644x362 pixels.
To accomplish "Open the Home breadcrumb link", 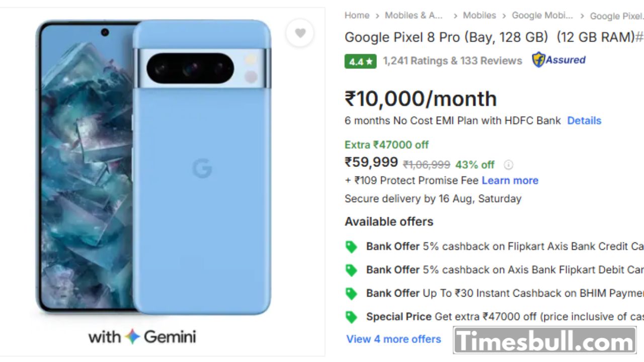I will click(357, 16).
